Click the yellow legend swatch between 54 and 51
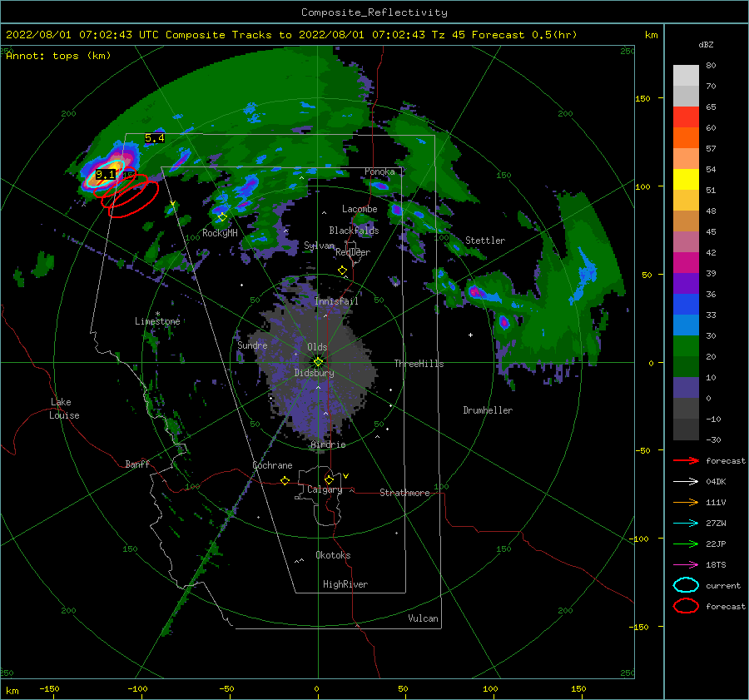Viewport: 749px width, 700px height. (686, 180)
